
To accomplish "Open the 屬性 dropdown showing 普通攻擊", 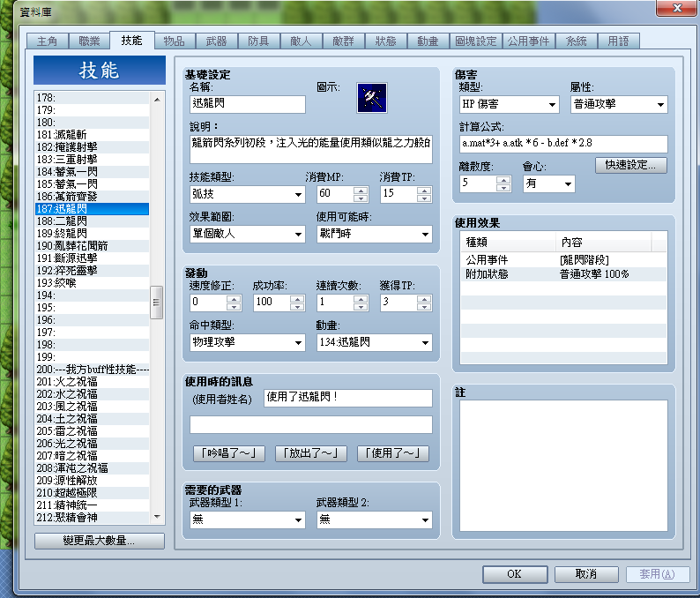I will tap(619, 104).
